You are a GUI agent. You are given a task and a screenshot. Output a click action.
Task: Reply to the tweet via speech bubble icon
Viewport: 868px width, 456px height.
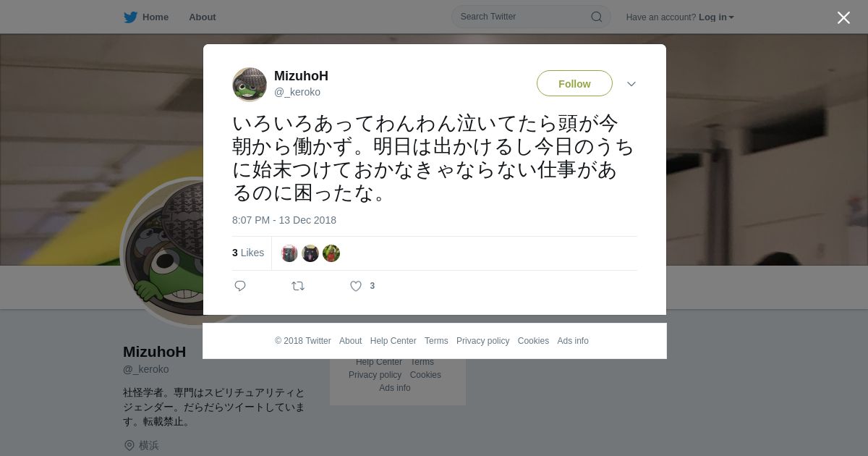coord(240,286)
